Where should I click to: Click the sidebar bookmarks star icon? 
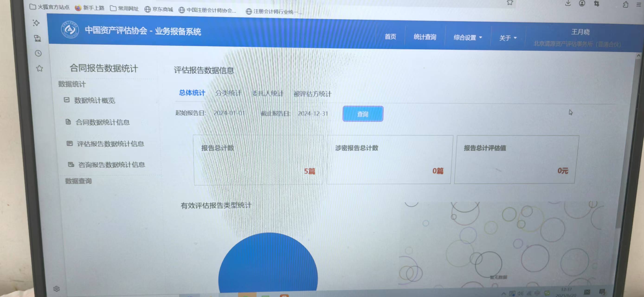point(39,68)
